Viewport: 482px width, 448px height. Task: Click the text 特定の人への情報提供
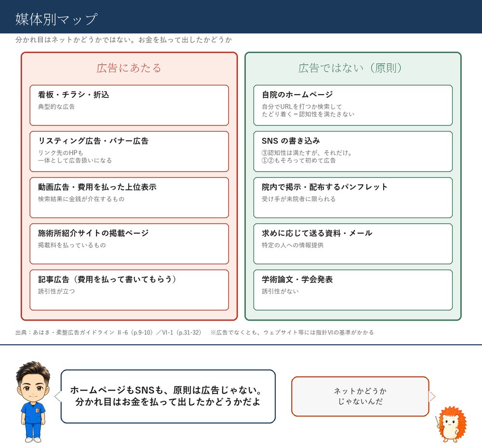293,245
